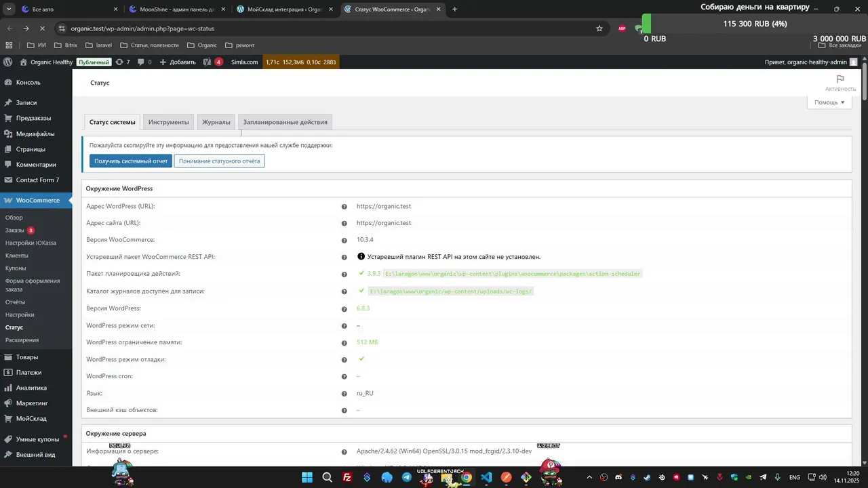Open Все закладки folder
Viewport: 868px width, 488px height.
[840, 45]
